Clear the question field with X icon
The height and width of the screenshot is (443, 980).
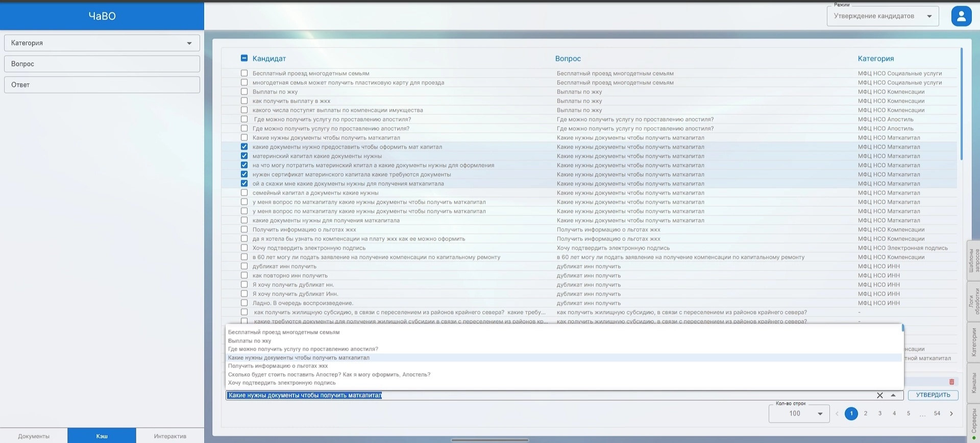pyautogui.click(x=879, y=395)
